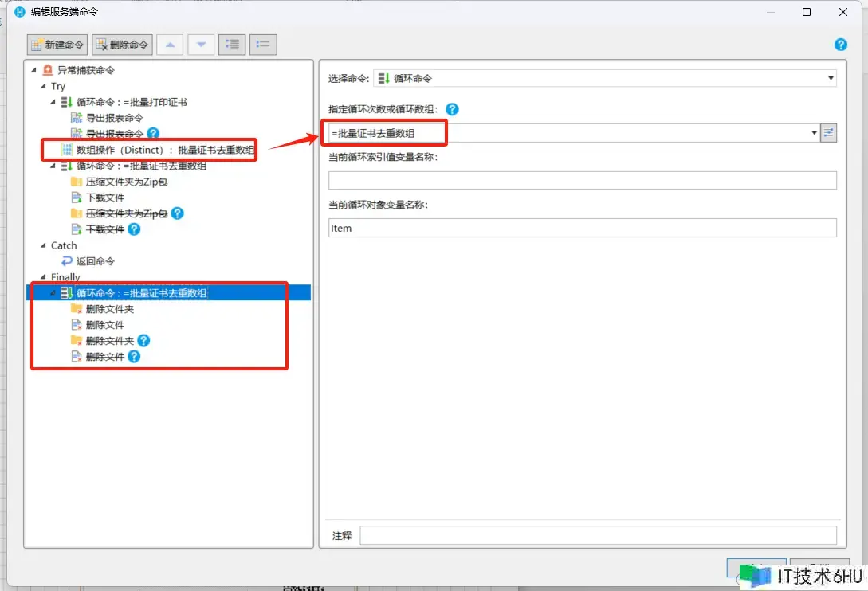Select the 数组操作 (Distinct) command in the tree
868x591 pixels.
[x=165, y=150]
